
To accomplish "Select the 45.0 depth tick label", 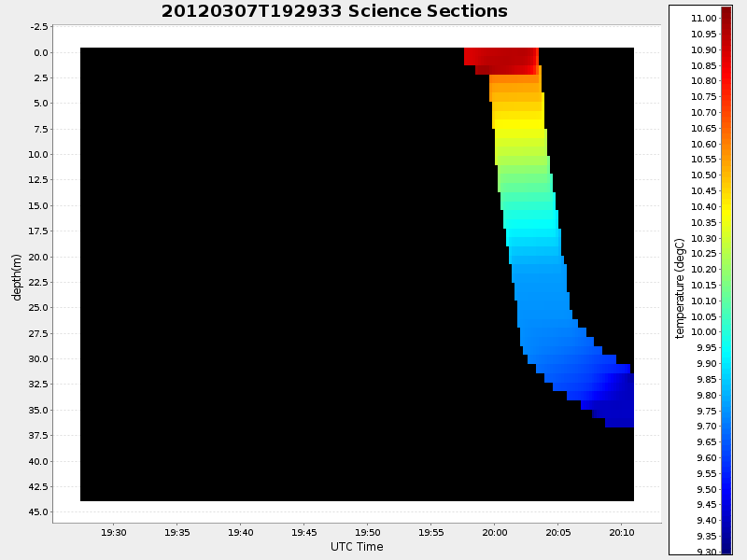I will [x=38, y=512].
